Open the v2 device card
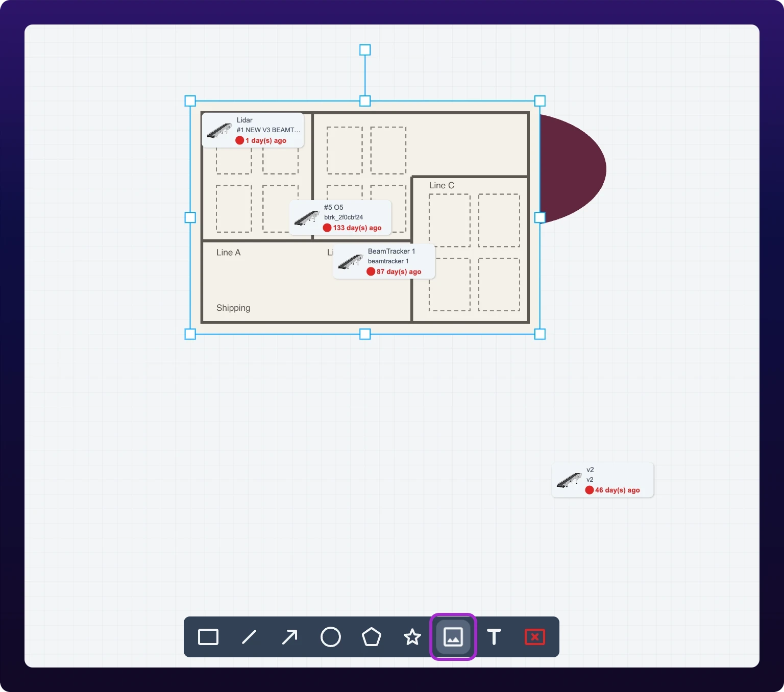 [x=603, y=480]
